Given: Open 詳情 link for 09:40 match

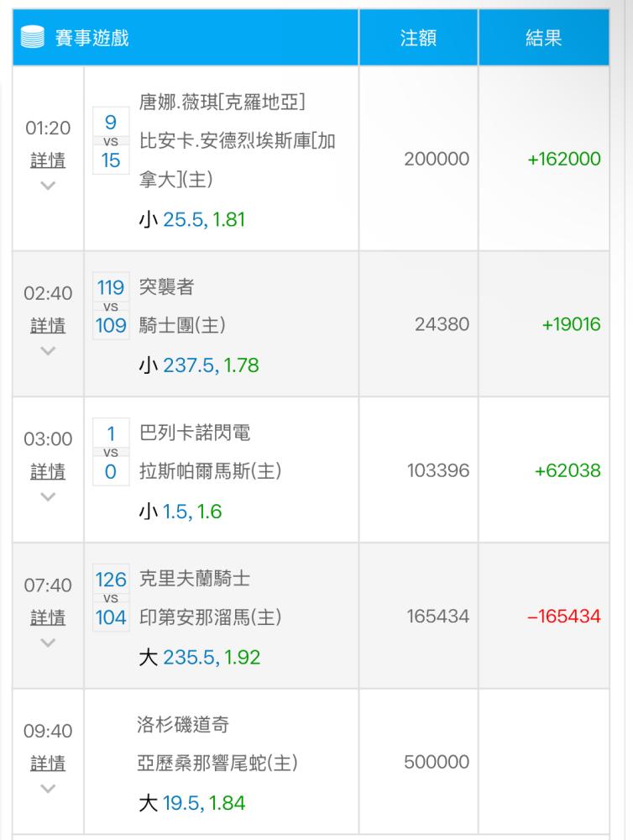Looking at the screenshot, I should pos(48,764).
